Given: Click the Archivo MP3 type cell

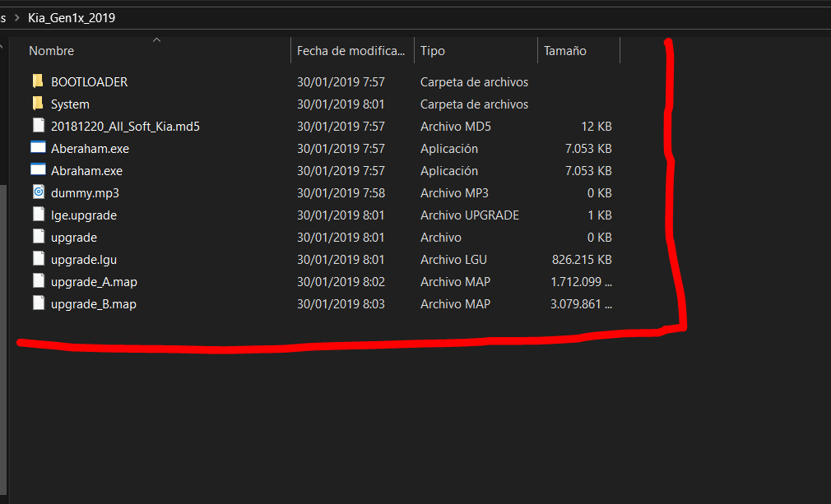Looking at the screenshot, I should (x=454, y=193).
